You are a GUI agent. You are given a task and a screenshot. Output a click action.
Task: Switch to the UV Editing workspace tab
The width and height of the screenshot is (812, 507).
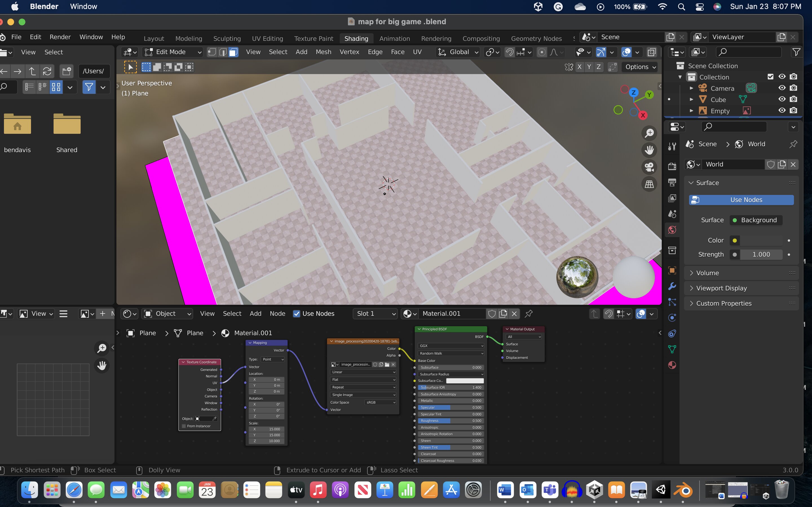[x=267, y=39]
